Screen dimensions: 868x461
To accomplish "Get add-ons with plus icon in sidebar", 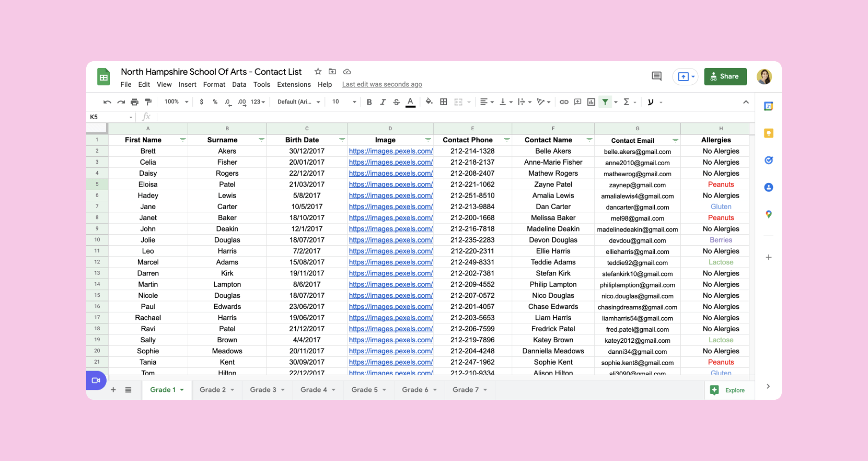I will point(768,257).
